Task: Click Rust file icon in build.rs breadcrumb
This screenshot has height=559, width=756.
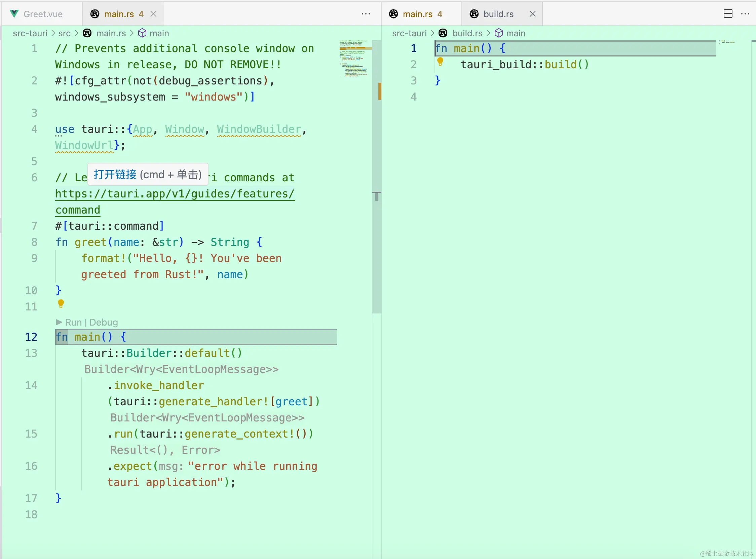Action: (443, 33)
